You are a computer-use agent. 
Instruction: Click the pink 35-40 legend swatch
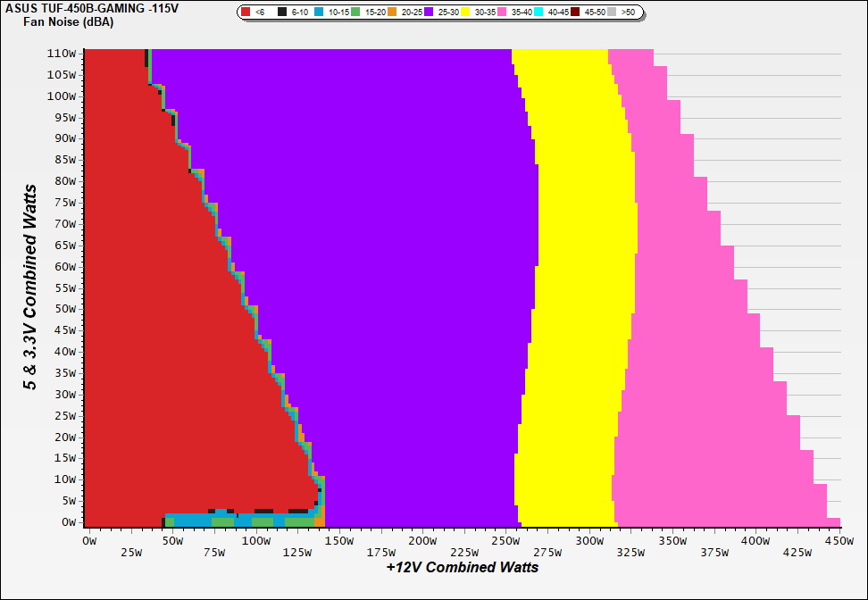tap(502, 12)
